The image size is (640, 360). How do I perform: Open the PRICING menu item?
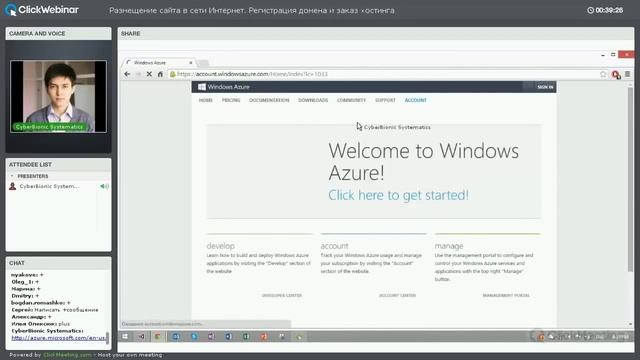[231, 100]
